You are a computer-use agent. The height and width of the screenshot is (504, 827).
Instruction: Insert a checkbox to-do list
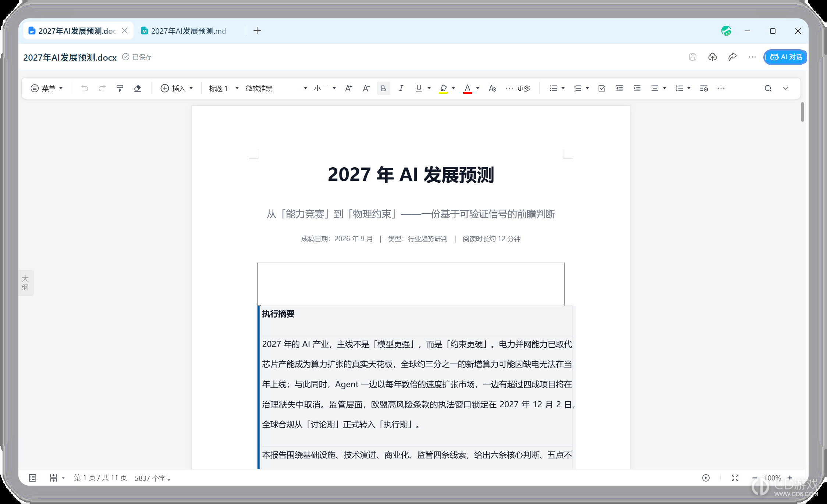602,88
